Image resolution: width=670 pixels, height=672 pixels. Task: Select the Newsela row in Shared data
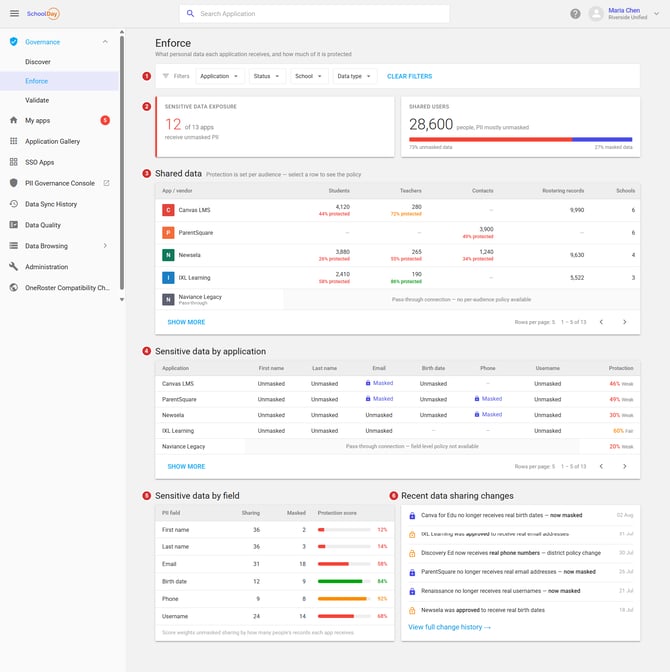pyautogui.click(x=397, y=255)
